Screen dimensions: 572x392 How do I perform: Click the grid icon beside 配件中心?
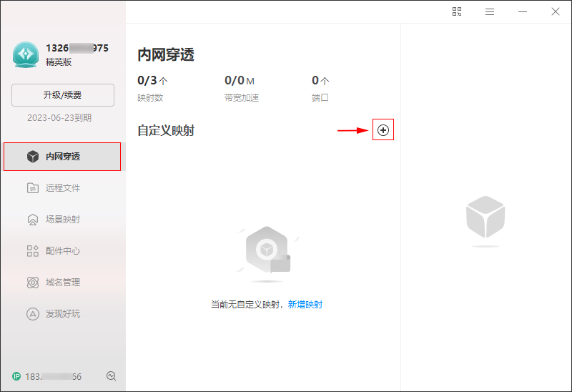tap(33, 251)
